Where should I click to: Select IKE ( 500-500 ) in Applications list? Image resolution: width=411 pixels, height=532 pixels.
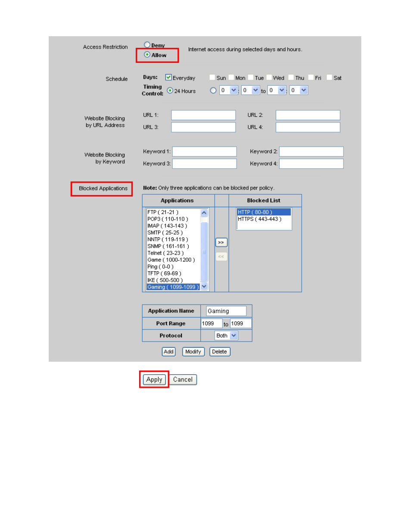pyautogui.click(x=173, y=280)
